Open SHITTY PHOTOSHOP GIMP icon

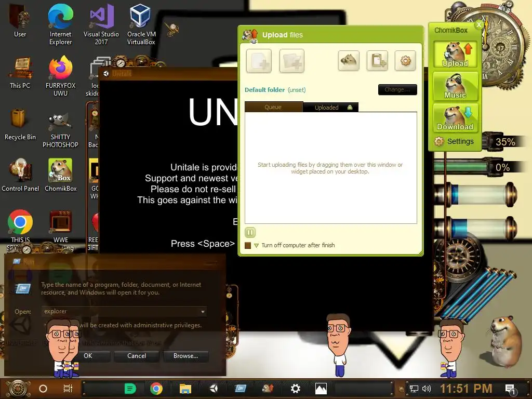(60, 130)
